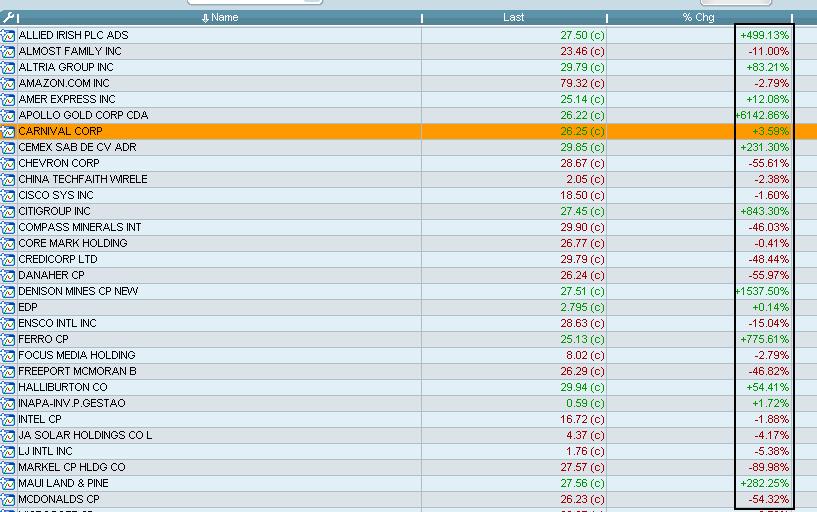Click last price 4.37 (c)
The width and height of the screenshot is (817, 512).
pyautogui.click(x=585, y=435)
